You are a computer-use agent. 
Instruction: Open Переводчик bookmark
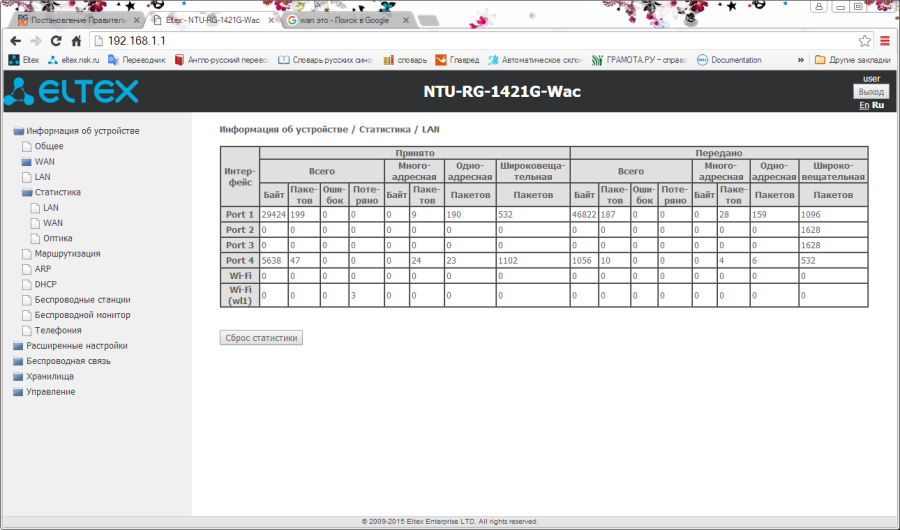[137, 60]
